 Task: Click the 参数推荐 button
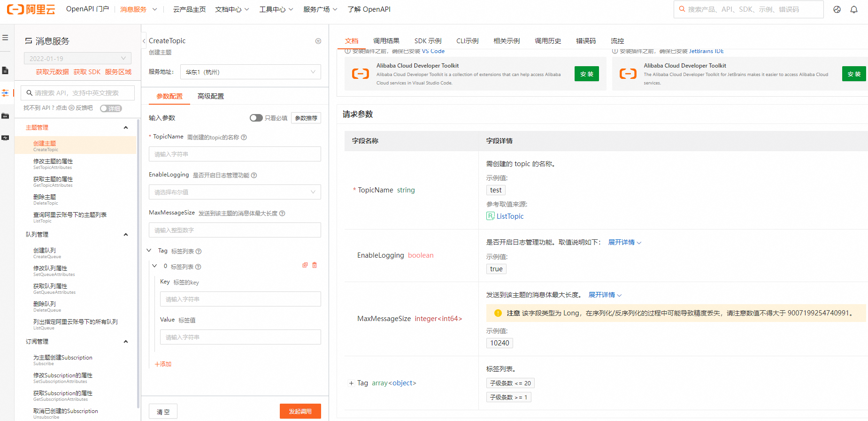click(x=306, y=118)
